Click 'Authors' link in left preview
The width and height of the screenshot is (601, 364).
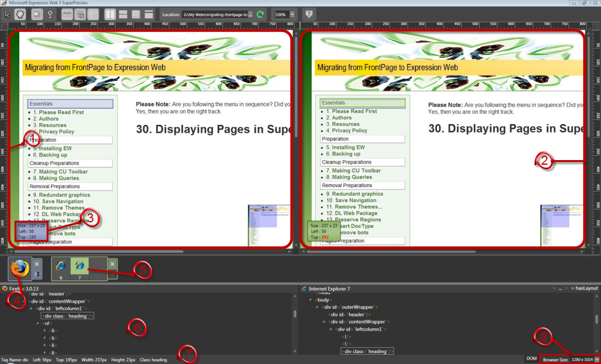point(49,119)
